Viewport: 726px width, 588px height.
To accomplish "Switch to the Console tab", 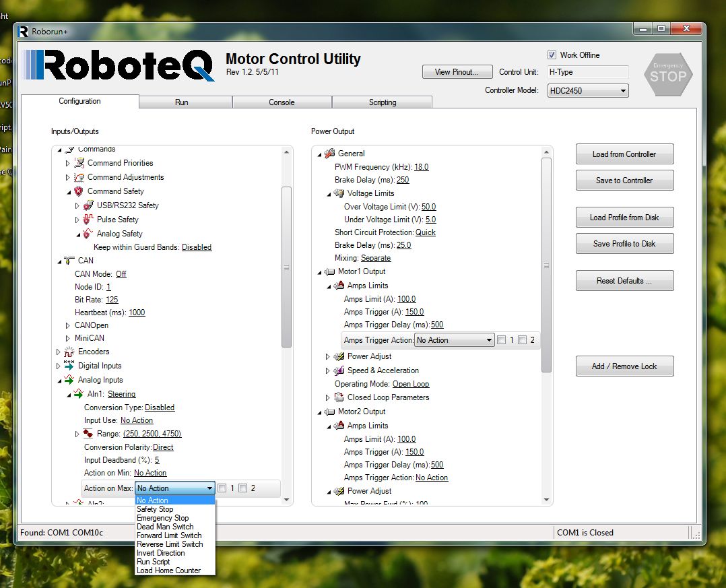I will (282, 102).
